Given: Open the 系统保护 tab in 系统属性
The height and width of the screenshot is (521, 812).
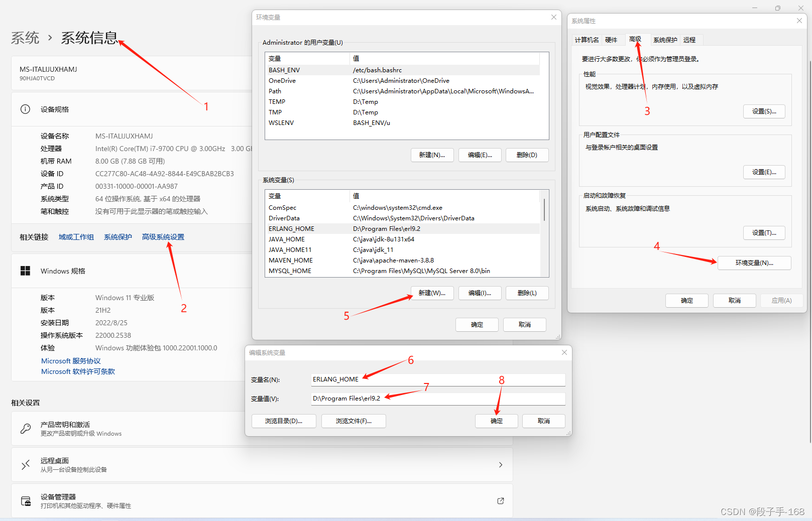Looking at the screenshot, I should coord(665,40).
